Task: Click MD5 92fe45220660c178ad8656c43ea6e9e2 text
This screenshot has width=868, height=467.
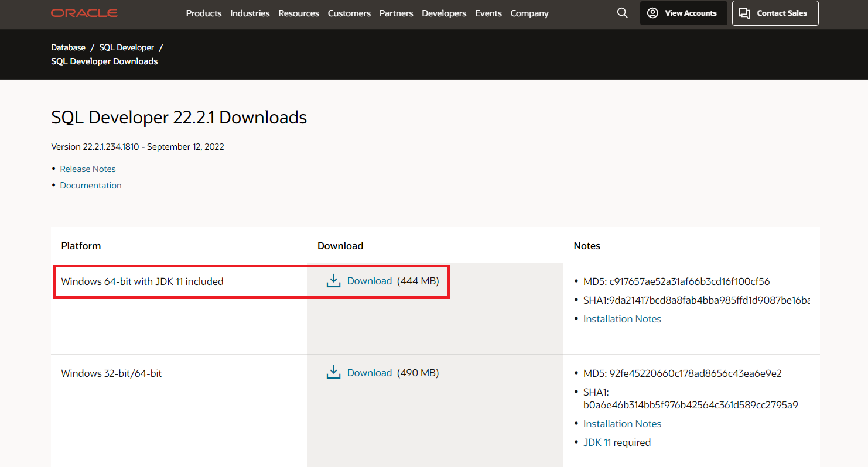Action: pyautogui.click(x=682, y=373)
